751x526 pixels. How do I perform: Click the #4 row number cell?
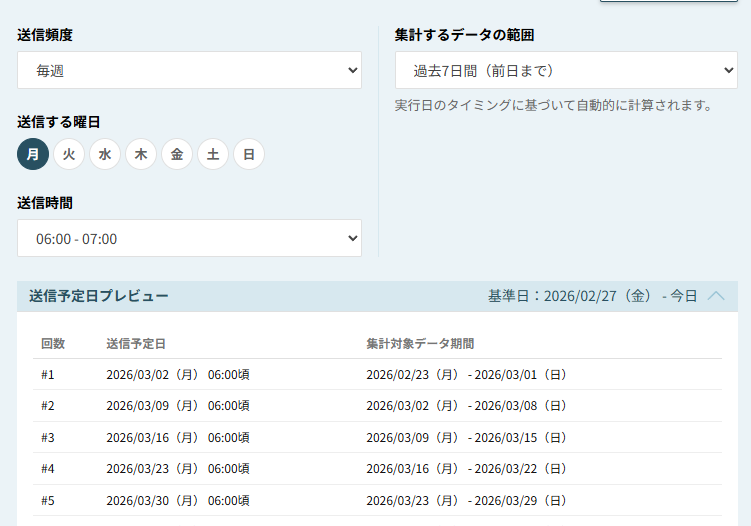[x=48, y=469]
